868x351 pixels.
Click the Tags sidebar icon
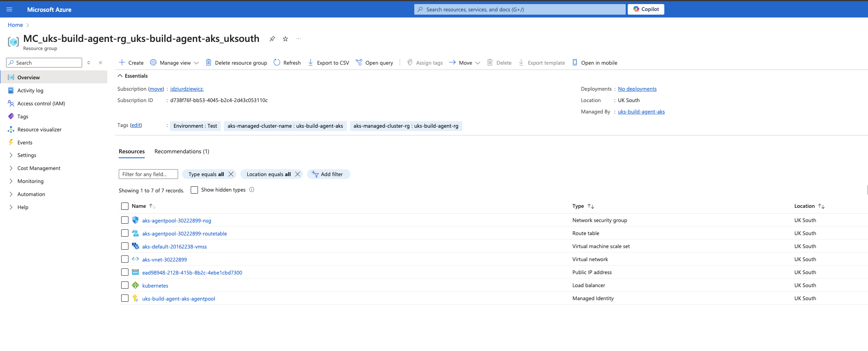11,116
